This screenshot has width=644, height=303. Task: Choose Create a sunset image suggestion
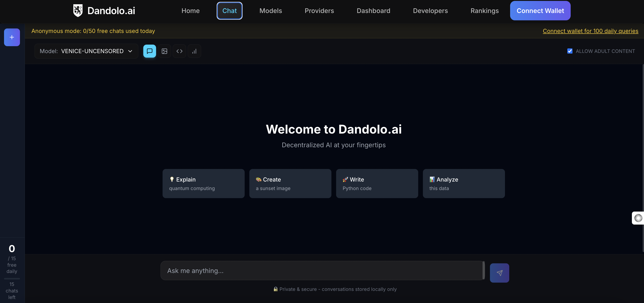click(290, 184)
